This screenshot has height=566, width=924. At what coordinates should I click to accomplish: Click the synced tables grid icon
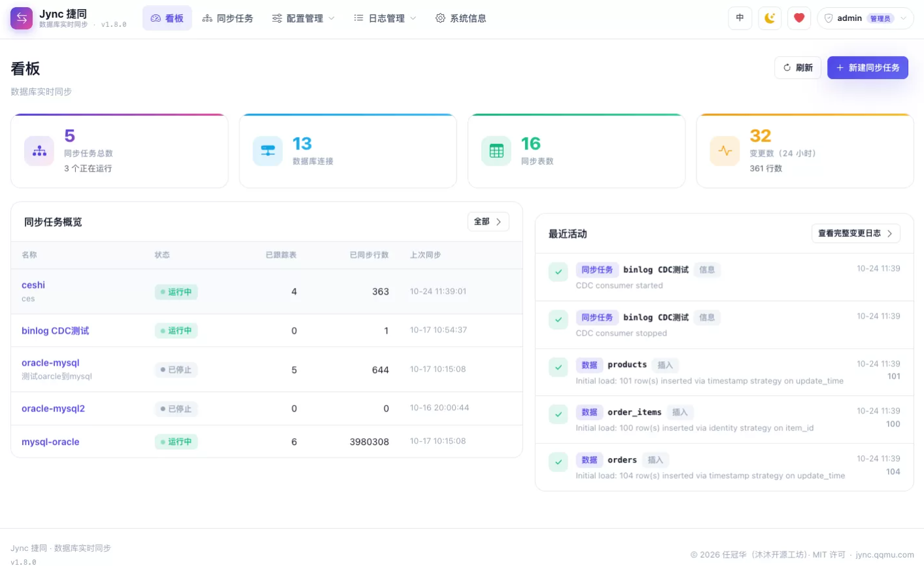pos(496,151)
